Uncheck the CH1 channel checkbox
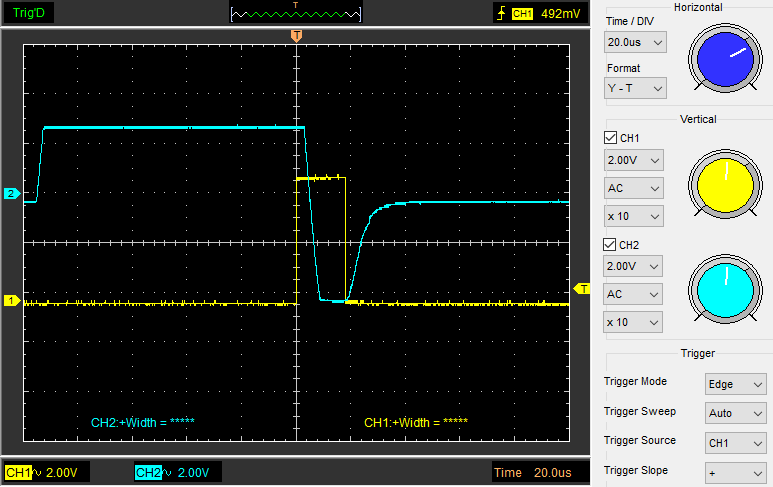773x487 pixels. [x=611, y=138]
